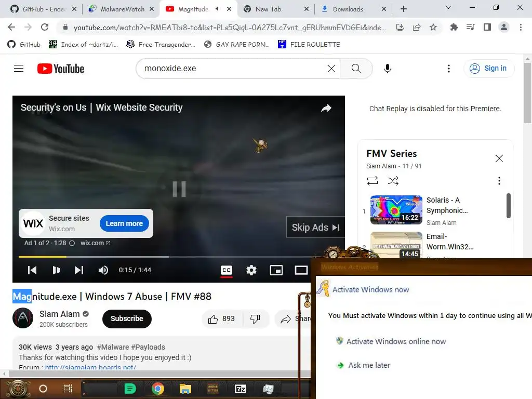This screenshot has width=532, height=399.
Task: Open YouTube settings three-dot menu
Action: tap(449, 69)
